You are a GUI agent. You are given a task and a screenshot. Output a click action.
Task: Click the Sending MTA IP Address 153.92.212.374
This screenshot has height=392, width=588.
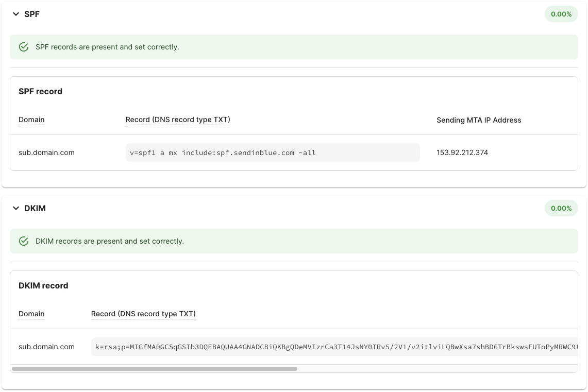(x=462, y=152)
